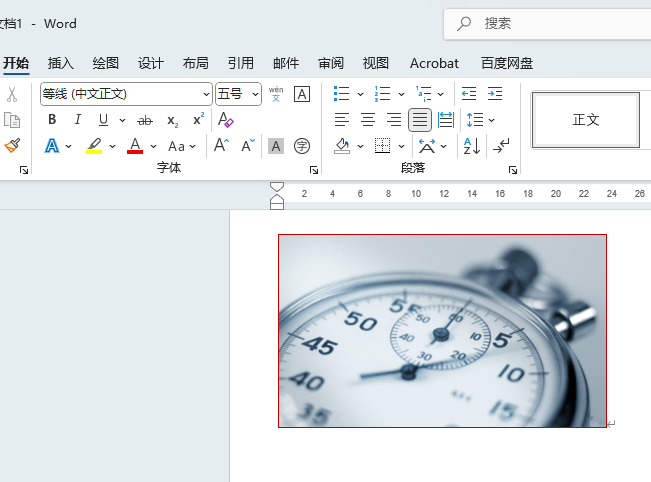Toggle superscript formatting
This screenshot has width=651, height=482.
click(x=198, y=119)
